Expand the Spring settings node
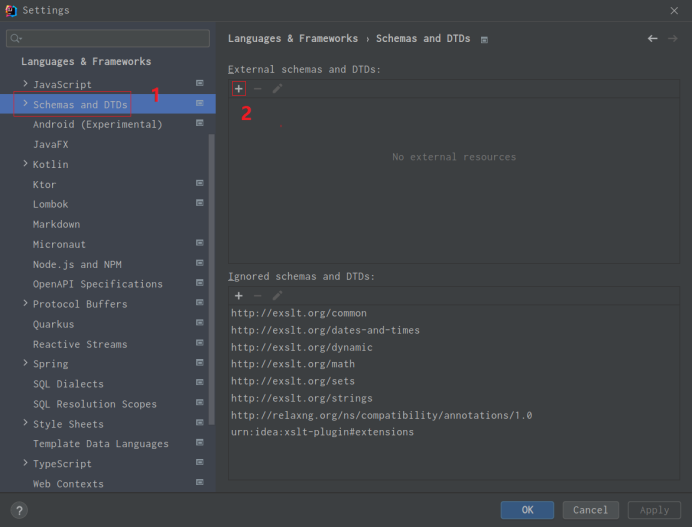The height and width of the screenshot is (527, 693). point(25,364)
